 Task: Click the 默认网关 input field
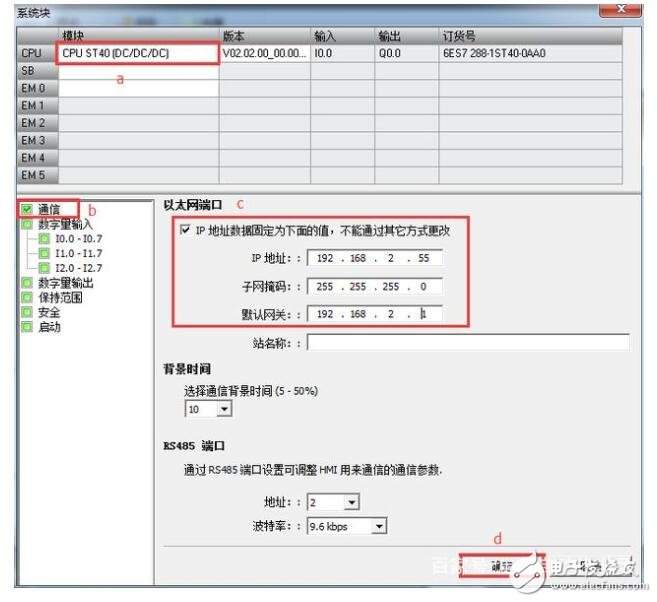pyautogui.click(x=375, y=314)
